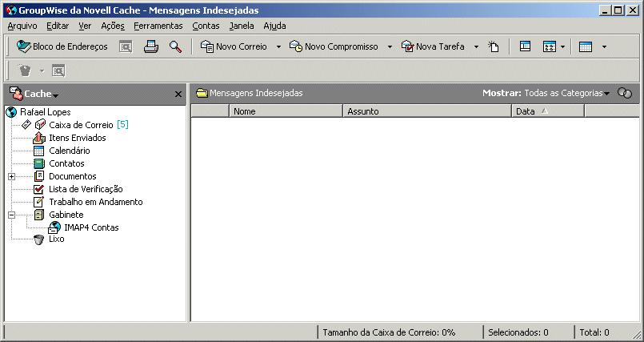
Task: Open the Ver menu
Action: coord(85,26)
